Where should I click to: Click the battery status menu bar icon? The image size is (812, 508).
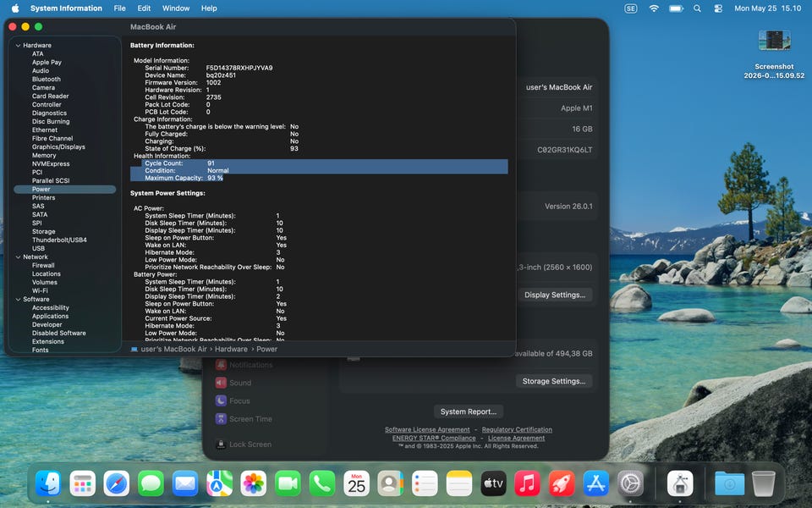click(676, 8)
